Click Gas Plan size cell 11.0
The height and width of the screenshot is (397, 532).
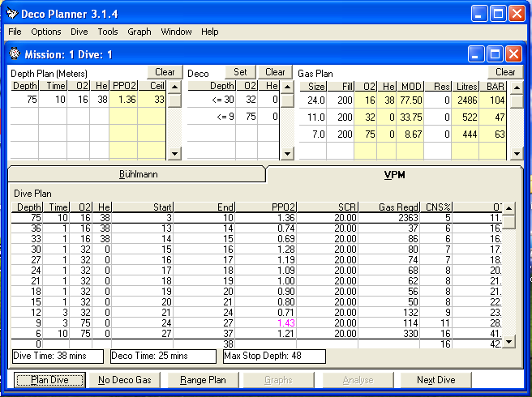pos(313,117)
